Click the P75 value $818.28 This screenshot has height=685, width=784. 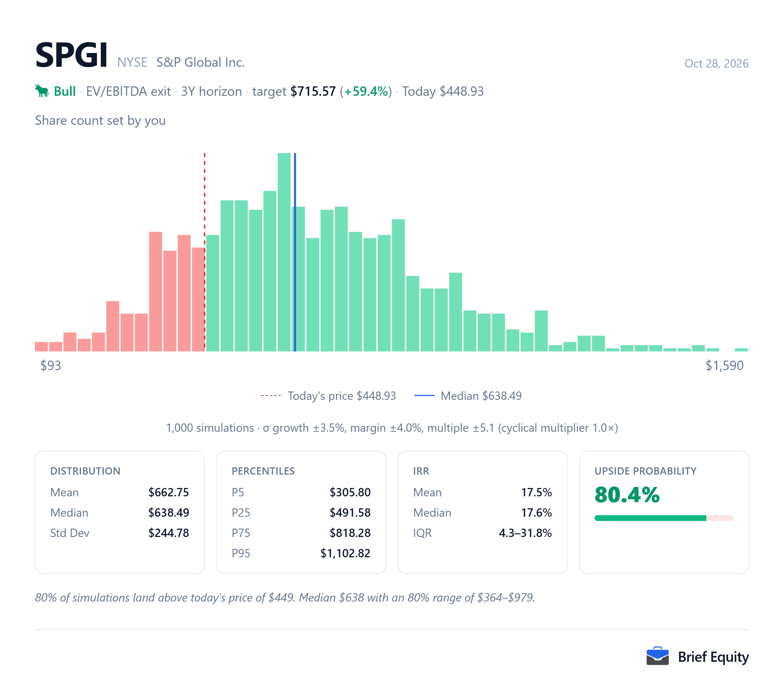(x=350, y=533)
